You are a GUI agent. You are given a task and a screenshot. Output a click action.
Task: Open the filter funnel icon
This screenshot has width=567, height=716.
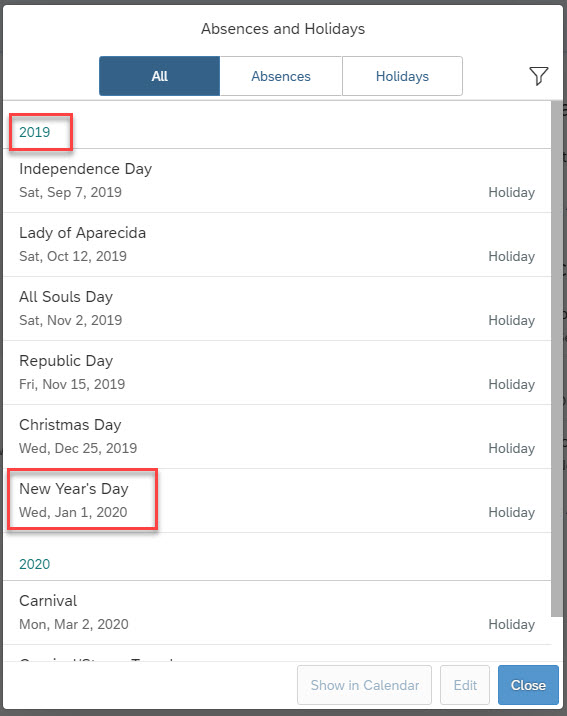point(539,76)
